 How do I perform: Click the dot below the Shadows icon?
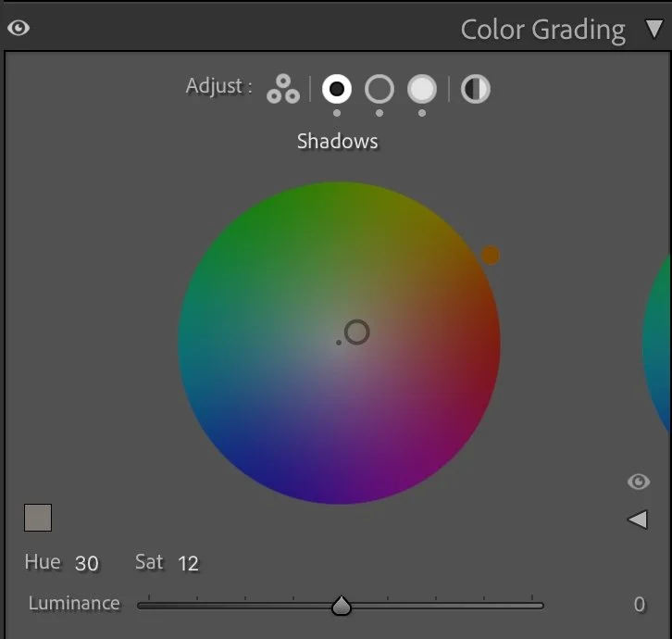click(337, 113)
